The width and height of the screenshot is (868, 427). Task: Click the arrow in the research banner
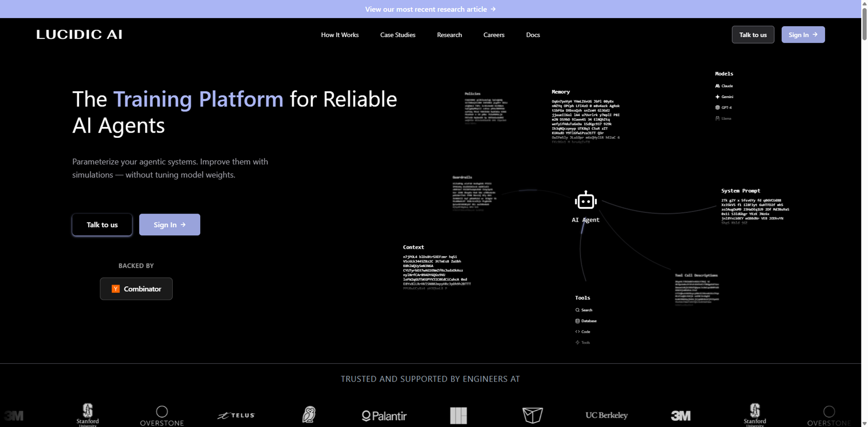click(x=493, y=9)
